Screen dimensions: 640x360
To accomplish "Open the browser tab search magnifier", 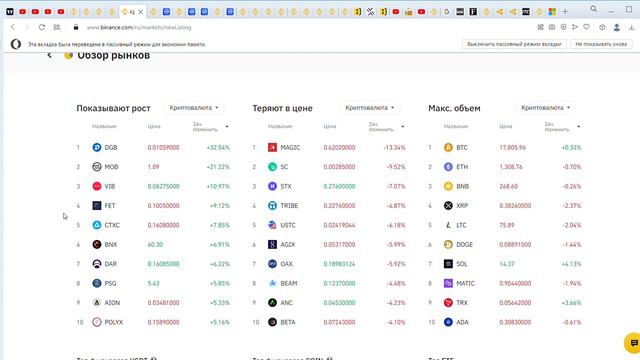I will (x=593, y=9).
